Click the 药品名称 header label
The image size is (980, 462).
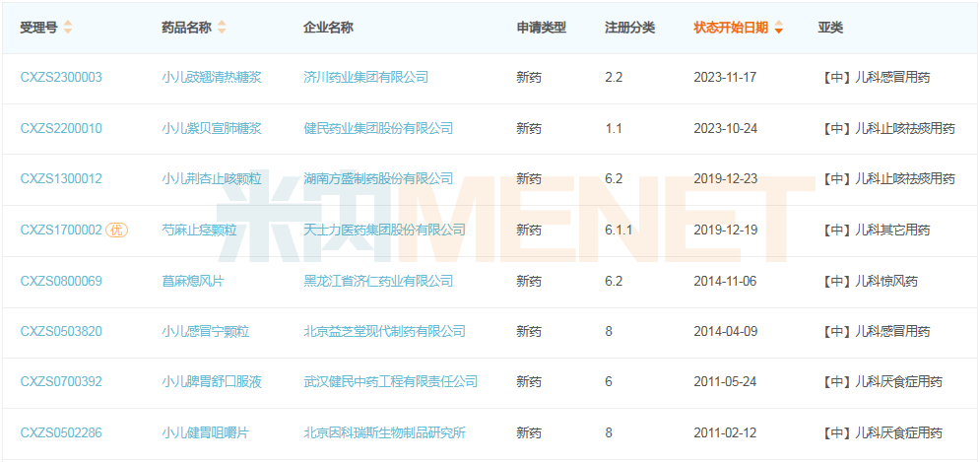186,28
